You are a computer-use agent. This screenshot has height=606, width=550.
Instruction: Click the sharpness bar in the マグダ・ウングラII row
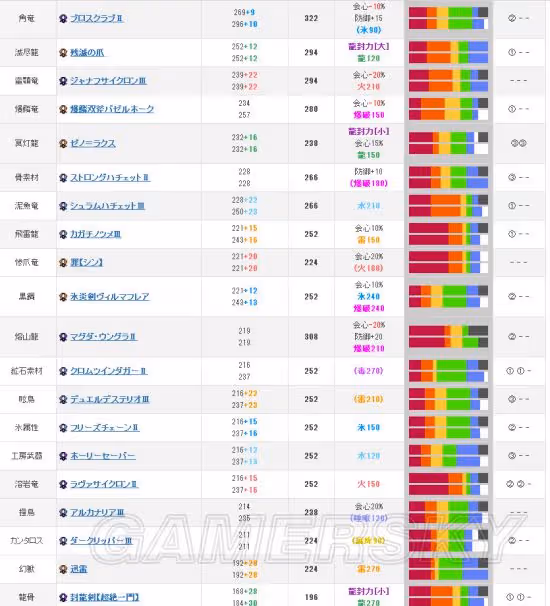click(x=448, y=337)
